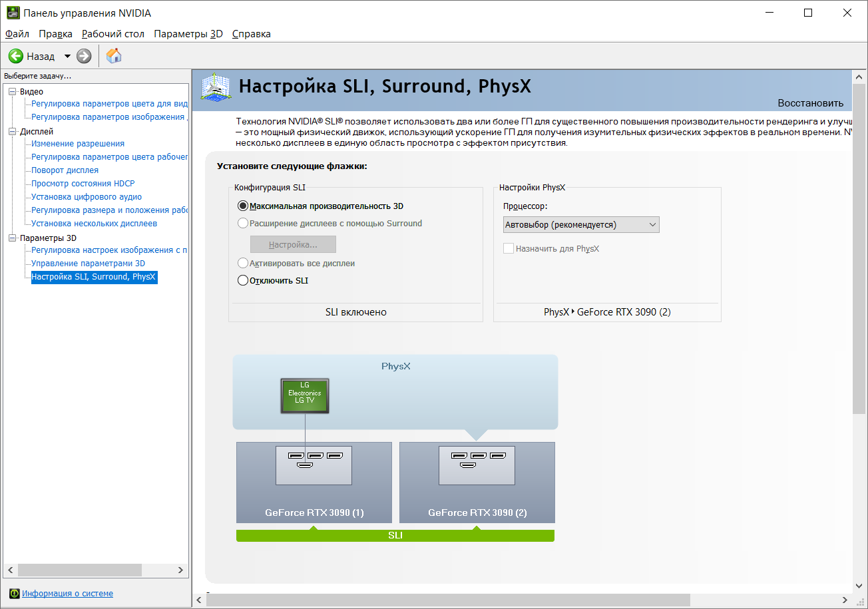868x609 pixels.
Task: Click the main panel horizontal scrollbar thumb
Action: click(448, 600)
